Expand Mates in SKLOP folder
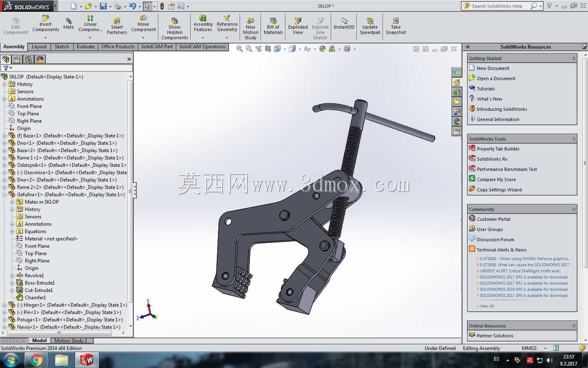 [x=12, y=202]
